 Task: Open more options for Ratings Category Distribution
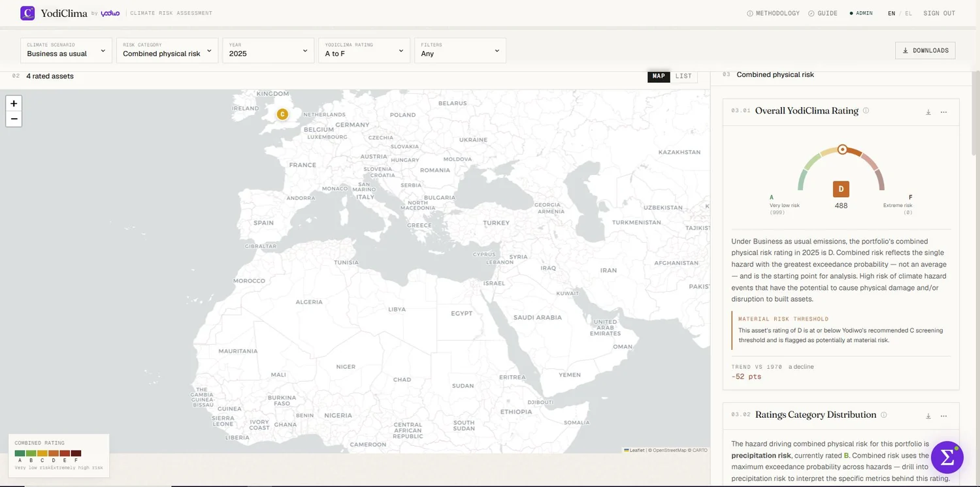(943, 416)
